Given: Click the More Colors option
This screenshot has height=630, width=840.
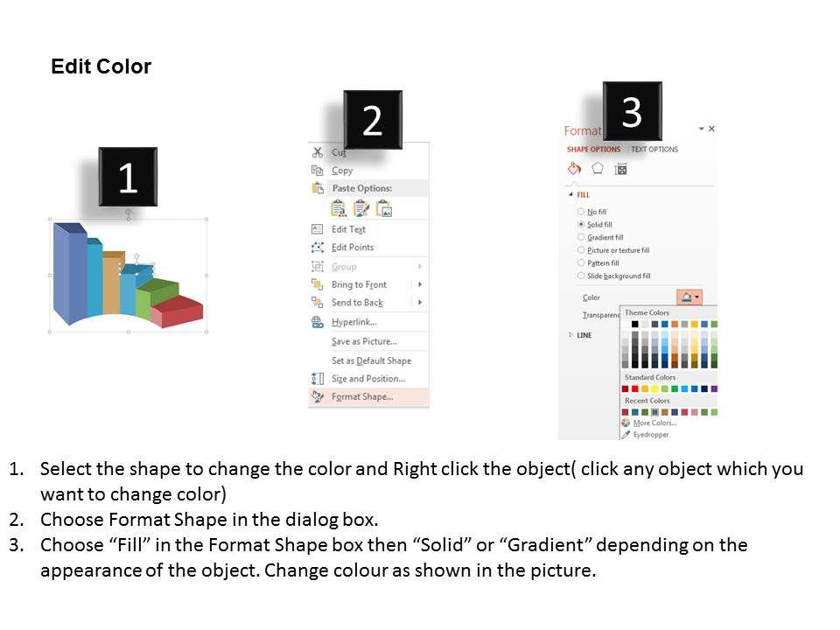Looking at the screenshot, I should (654, 423).
